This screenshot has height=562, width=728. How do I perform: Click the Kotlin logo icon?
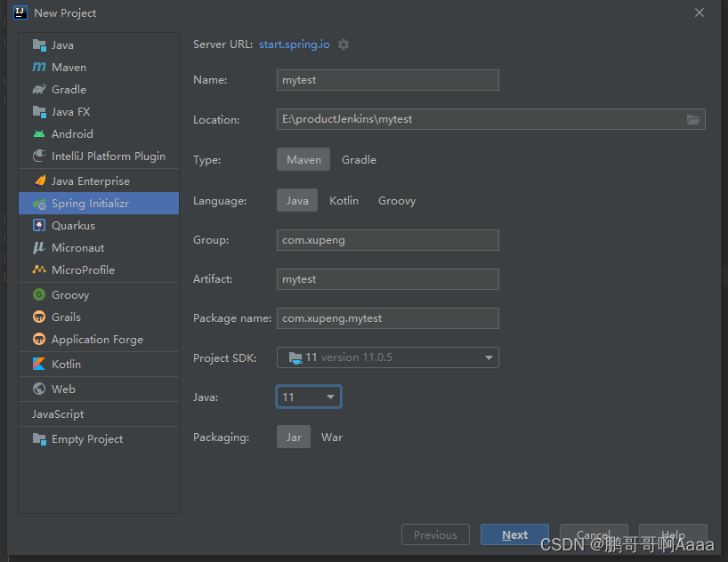click(39, 364)
